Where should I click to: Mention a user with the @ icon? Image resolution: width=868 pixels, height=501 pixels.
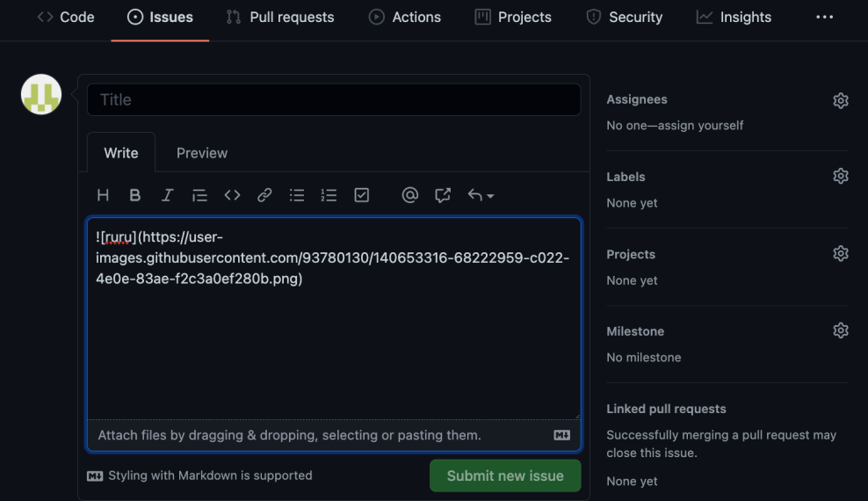pyautogui.click(x=409, y=195)
